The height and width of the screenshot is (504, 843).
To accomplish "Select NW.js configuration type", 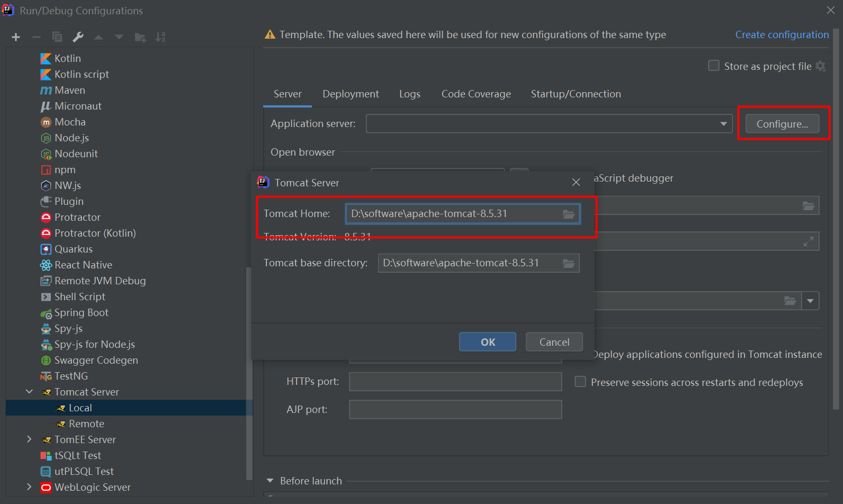I will click(67, 185).
